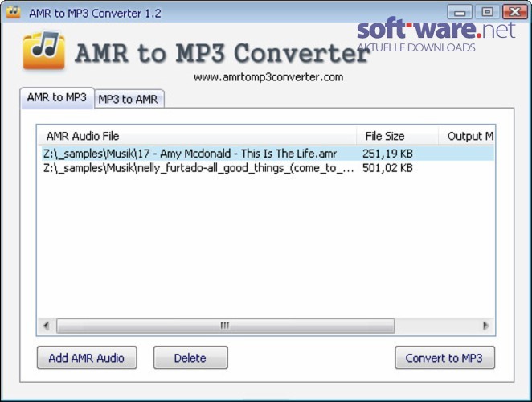The image size is (532, 402).
Task: Open the MP3 to AMR tab
Action: pyautogui.click(x=129, y=99)
